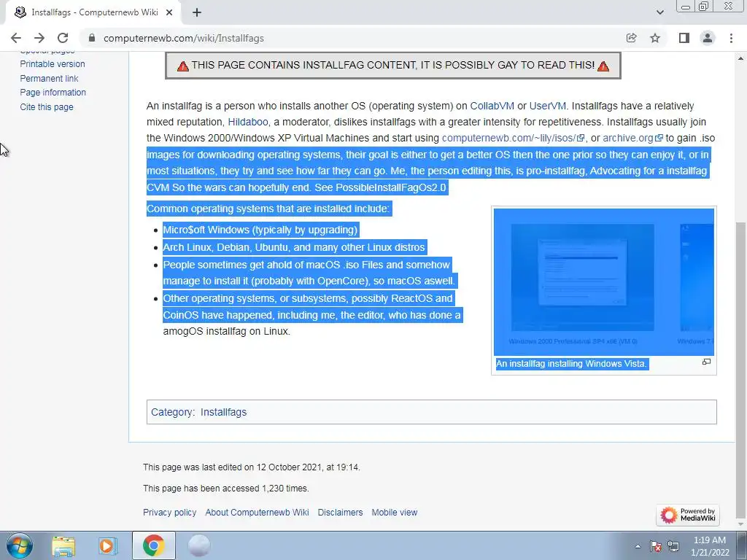The width and height of the screenshot is (747, 560).
Task: Click caption 'An installfag installing Windows Vista.'
Action: 571,364
